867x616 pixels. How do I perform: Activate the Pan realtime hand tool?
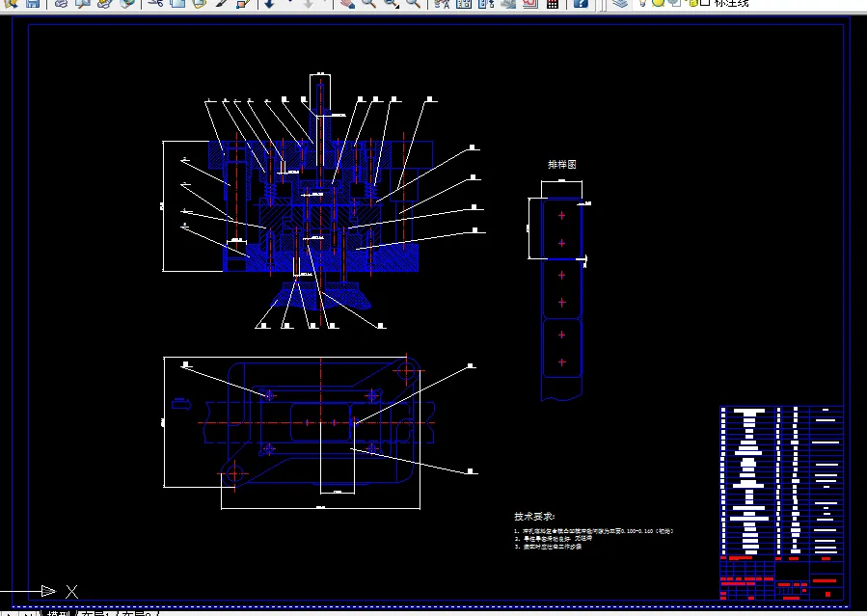[347, 3]
